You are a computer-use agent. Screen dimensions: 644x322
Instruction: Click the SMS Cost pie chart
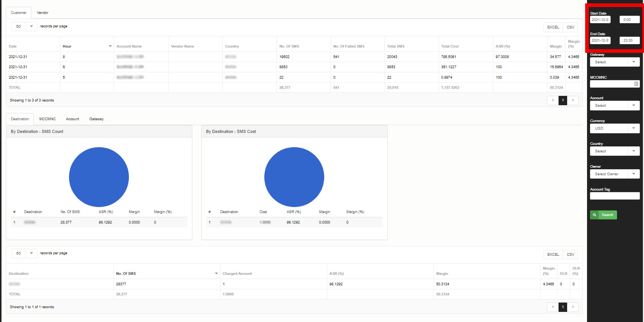tap(294, 177)
